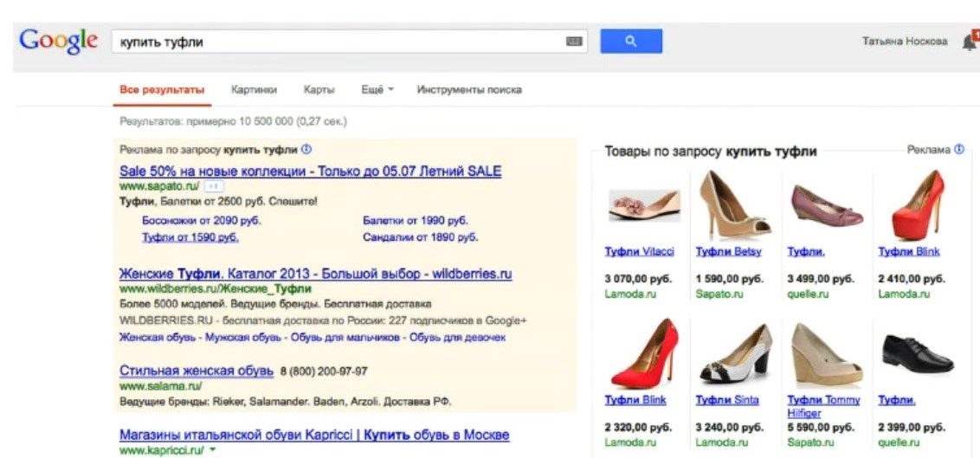Open product link 'Туфли Sinta'
Screen dimensions: 980x458
(727, 400)
